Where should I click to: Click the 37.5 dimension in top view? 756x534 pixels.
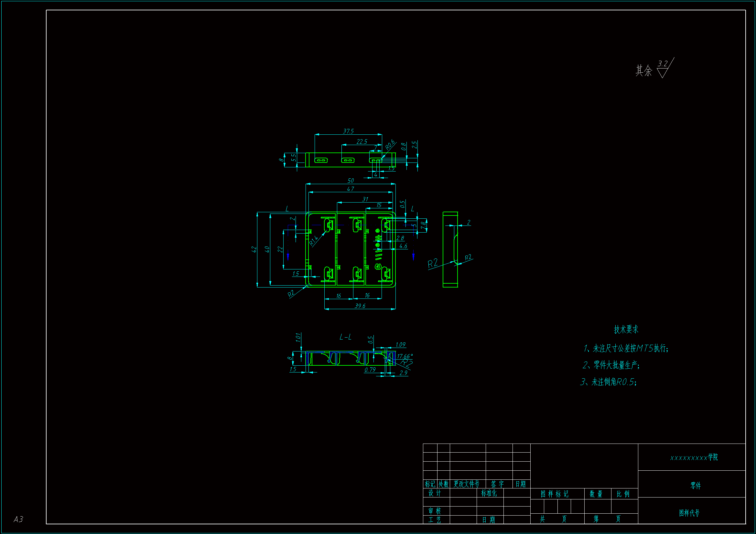pos(348,131)
